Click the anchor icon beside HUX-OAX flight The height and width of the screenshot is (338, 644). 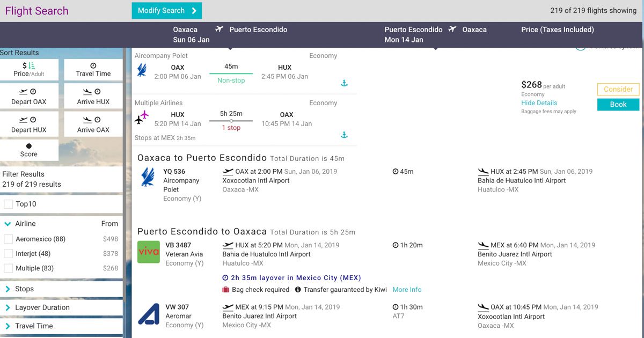tap(345, 135)
